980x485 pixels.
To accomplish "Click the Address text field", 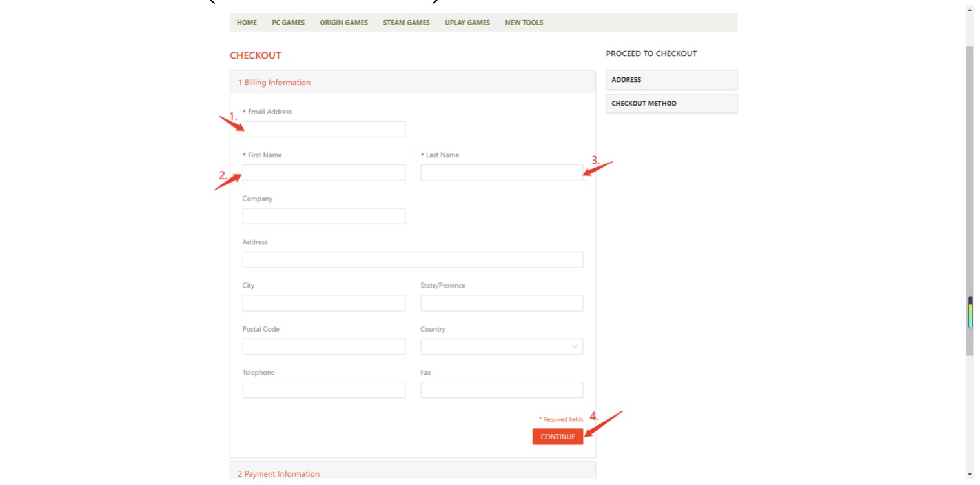I will click(x=412, y=260).
